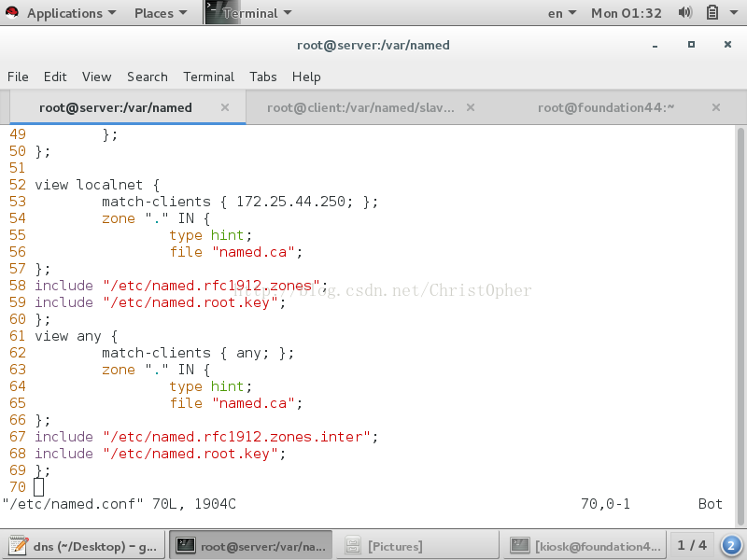Switch to root@client:/var/named/slav... tab
The width and height of the screenshot is (747, 560).
pos(360,108)
